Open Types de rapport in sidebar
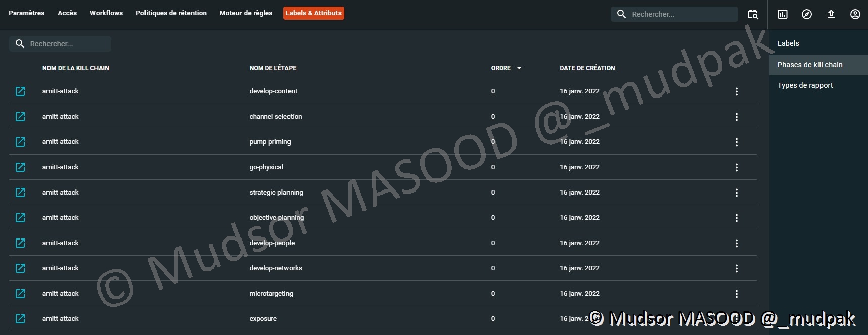This screenshot has height=335, width=868. pos(805,85)
